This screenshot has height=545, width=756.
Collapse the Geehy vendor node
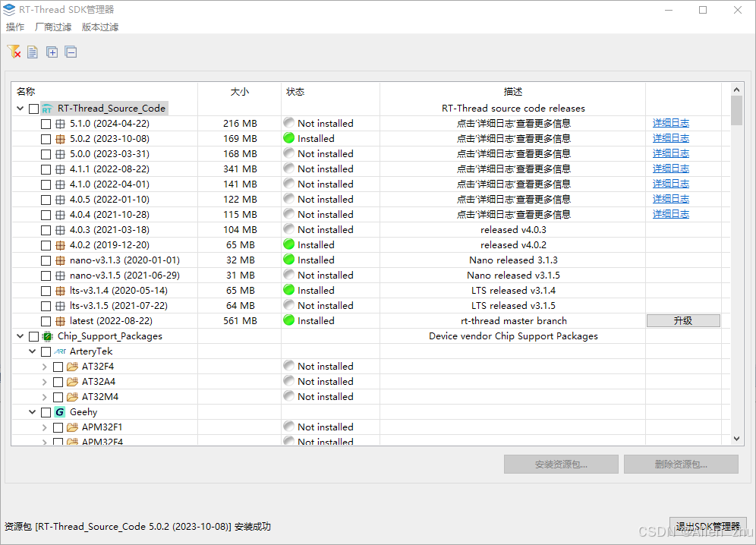click(33, 412)
